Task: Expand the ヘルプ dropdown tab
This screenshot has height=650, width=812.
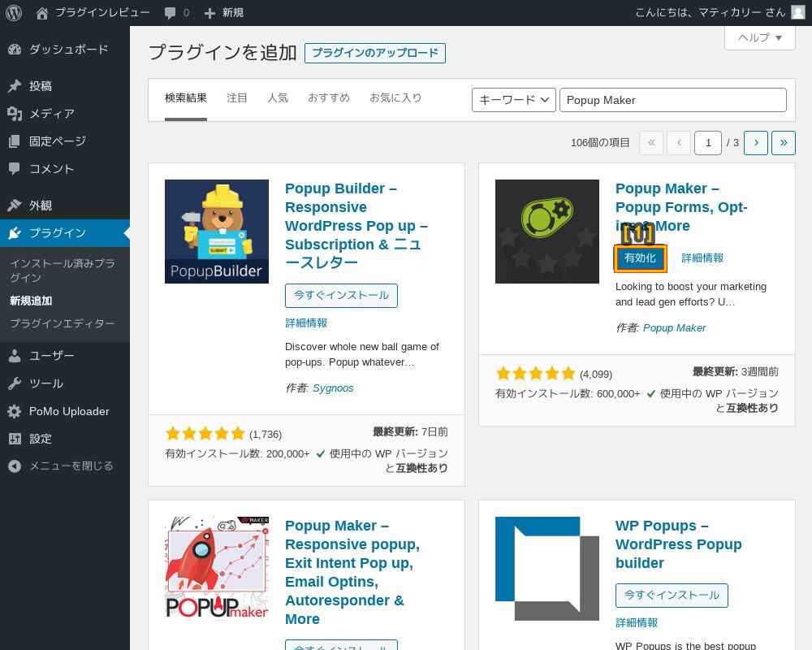Action: point(760,38)
